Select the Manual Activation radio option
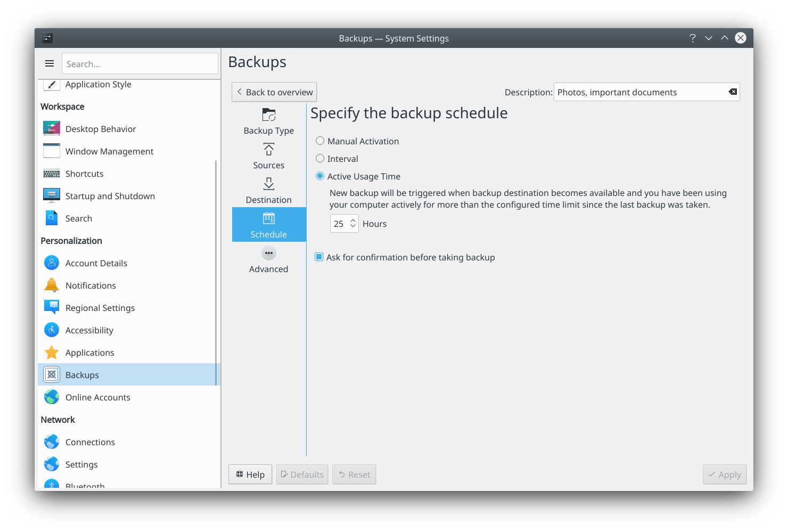The image size is (788, 532). 320,141
